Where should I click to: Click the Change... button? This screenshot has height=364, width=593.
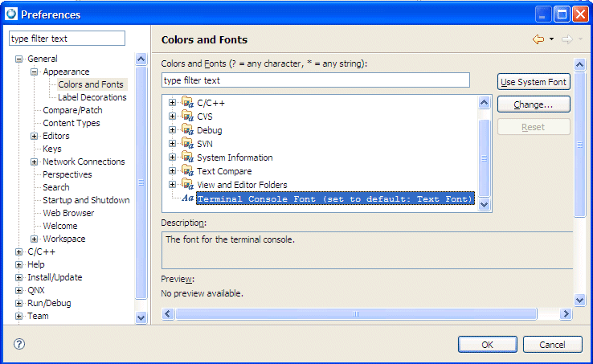[534, 104]
